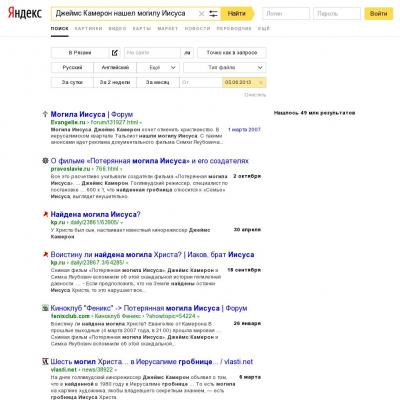Screen dimensions: 400x400
Task: Expand arrow after fenixclub ?showtopic=54224 URL
Action: 198,317
